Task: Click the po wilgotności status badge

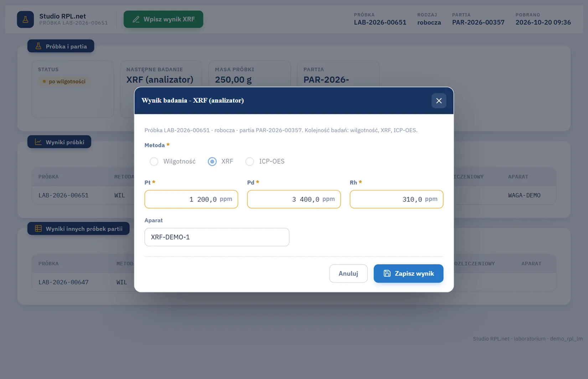Action: click(x=64, y=82)
